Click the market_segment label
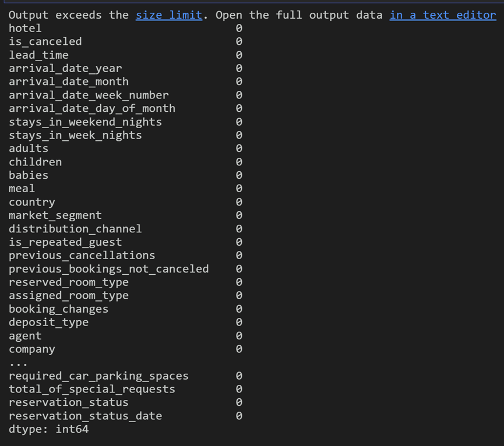 click(55, 215)
